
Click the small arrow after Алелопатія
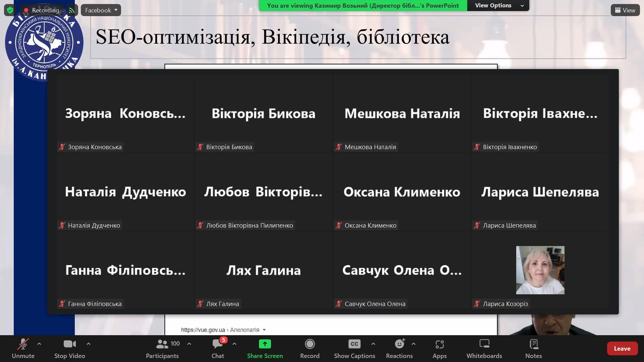pos(264,330)
